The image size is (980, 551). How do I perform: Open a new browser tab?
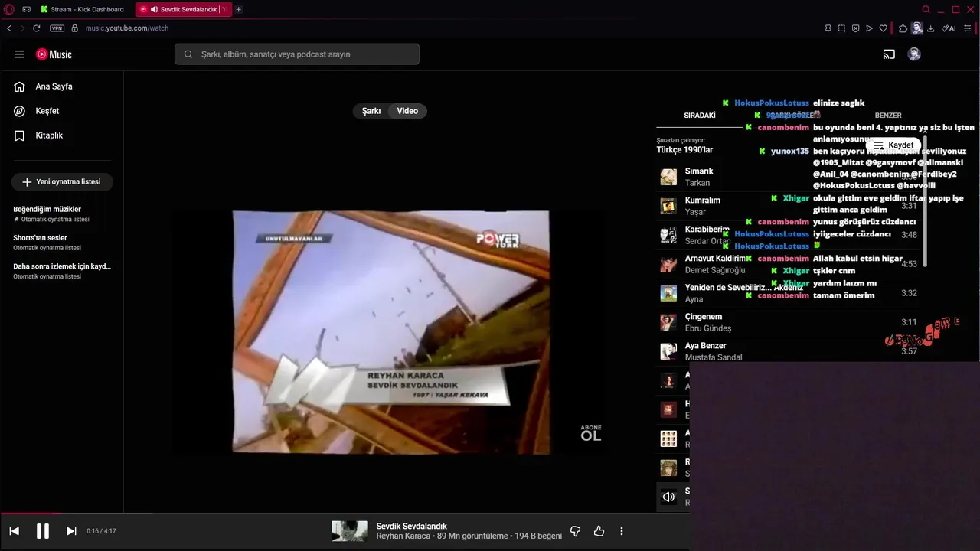239,9
